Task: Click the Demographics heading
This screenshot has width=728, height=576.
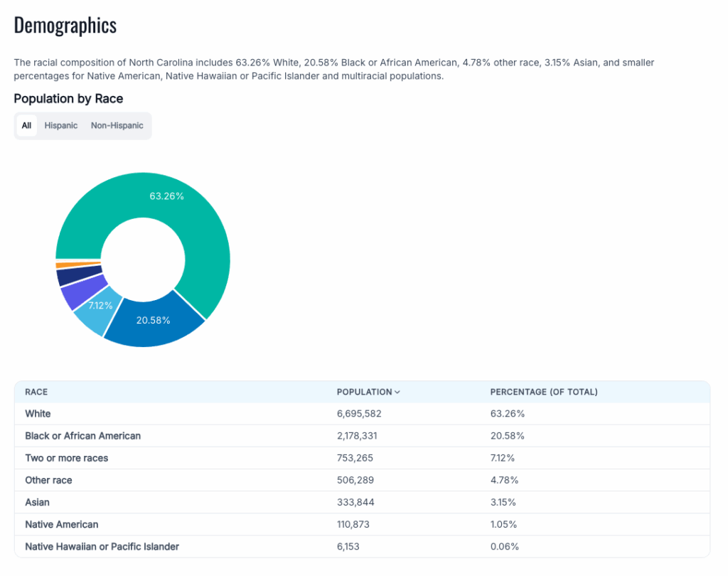Action: point(65,26)
